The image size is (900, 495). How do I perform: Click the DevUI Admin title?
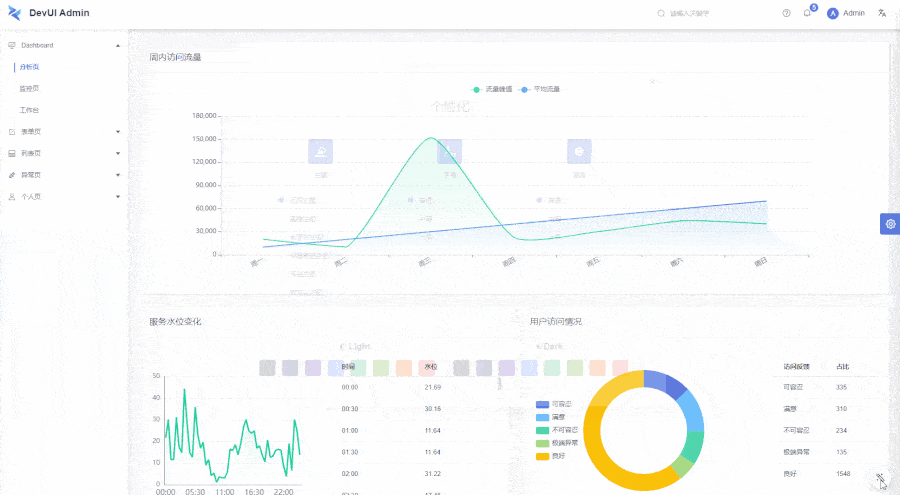[x=59, y=13]
